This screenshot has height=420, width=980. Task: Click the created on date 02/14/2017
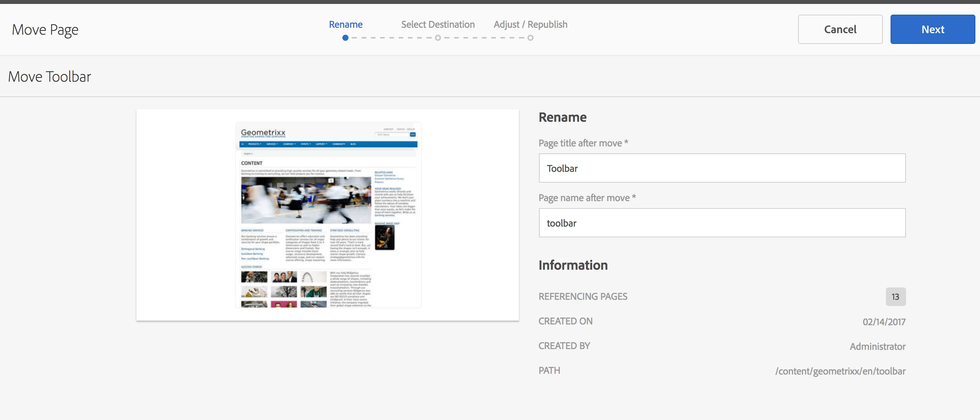[x=884, y=322]
